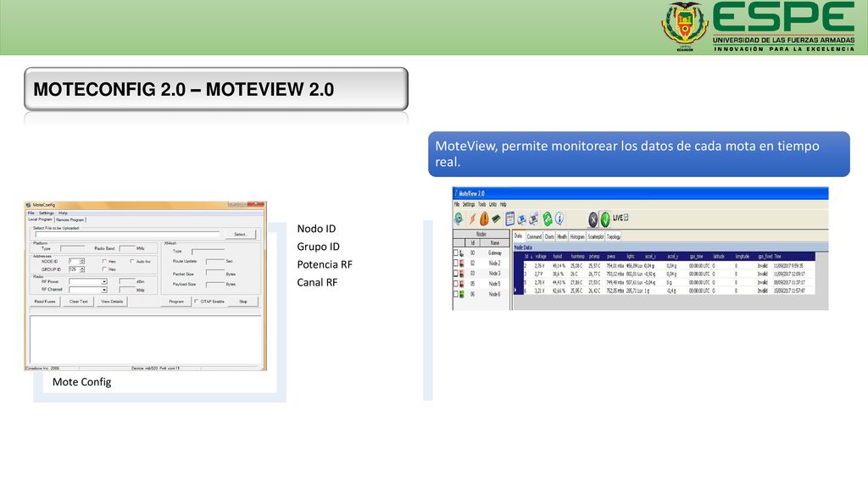Check the Node 6 checkbox
The image size is (868, 488).
pos(456,294)
